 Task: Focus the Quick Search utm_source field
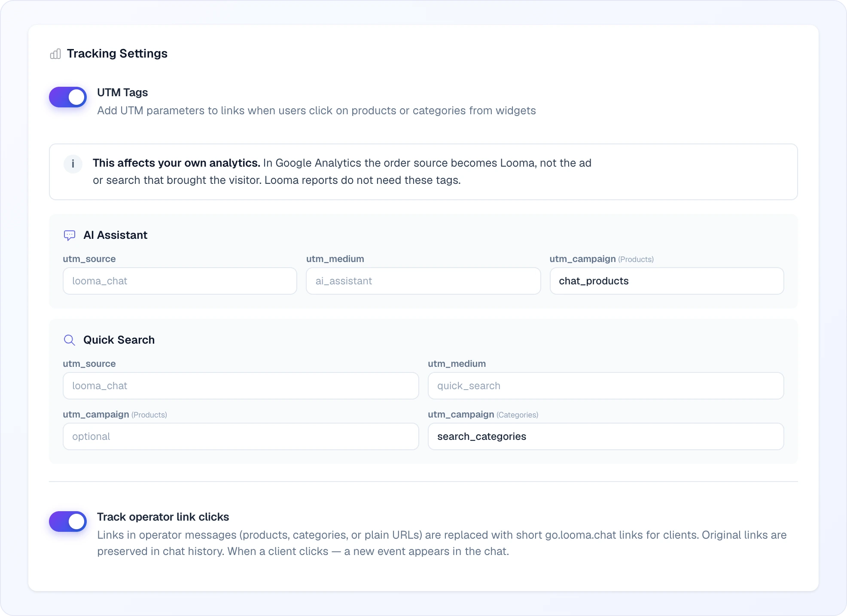(241, 386)
